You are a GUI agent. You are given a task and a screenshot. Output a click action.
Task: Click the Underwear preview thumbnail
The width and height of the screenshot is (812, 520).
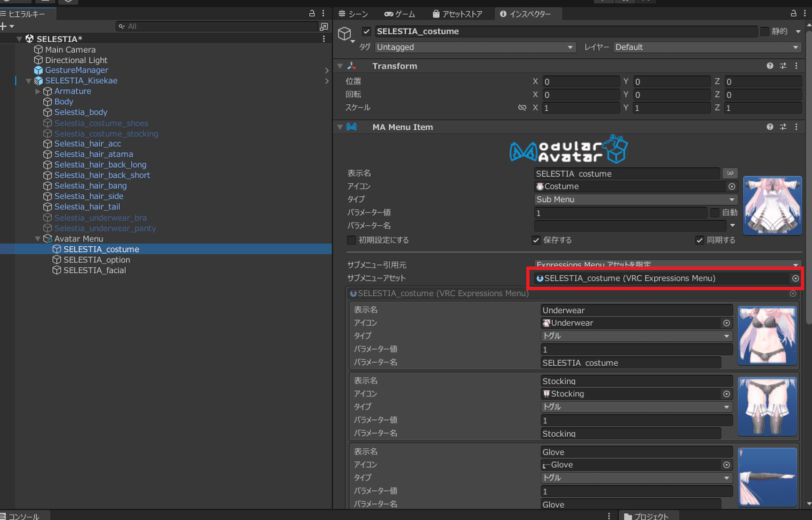point(767,335)
